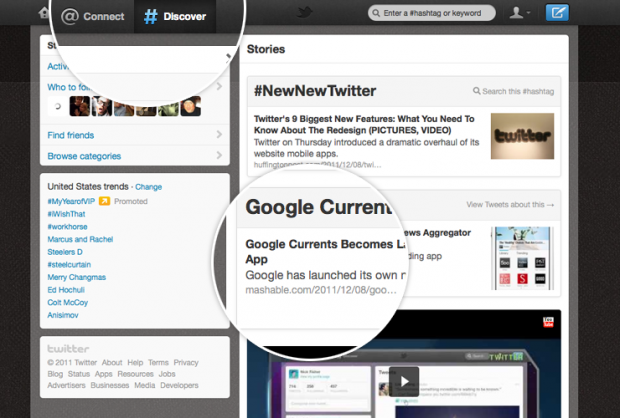Click the grey twitter footer logo
The height and width of the screenshot is (418, 620).
[68, 349]
